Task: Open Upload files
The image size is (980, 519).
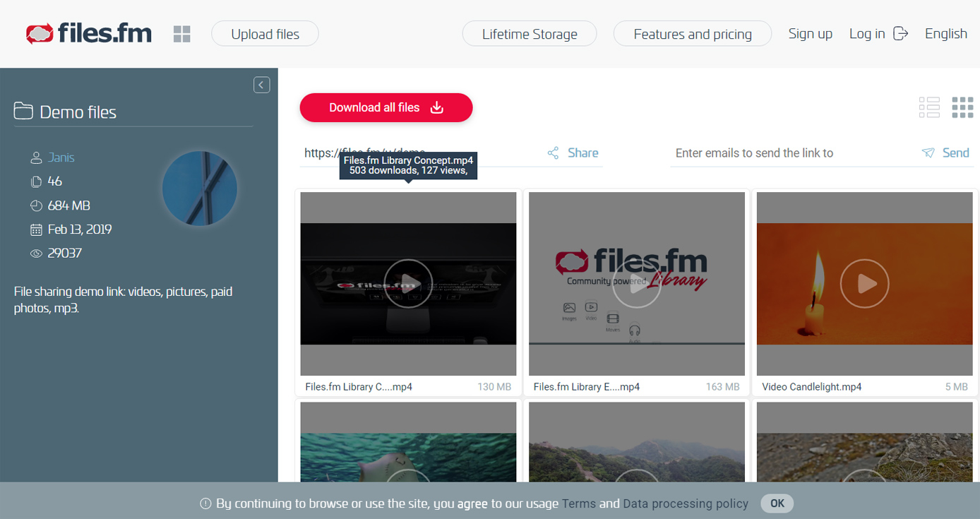Action: [x=265, y=34]
